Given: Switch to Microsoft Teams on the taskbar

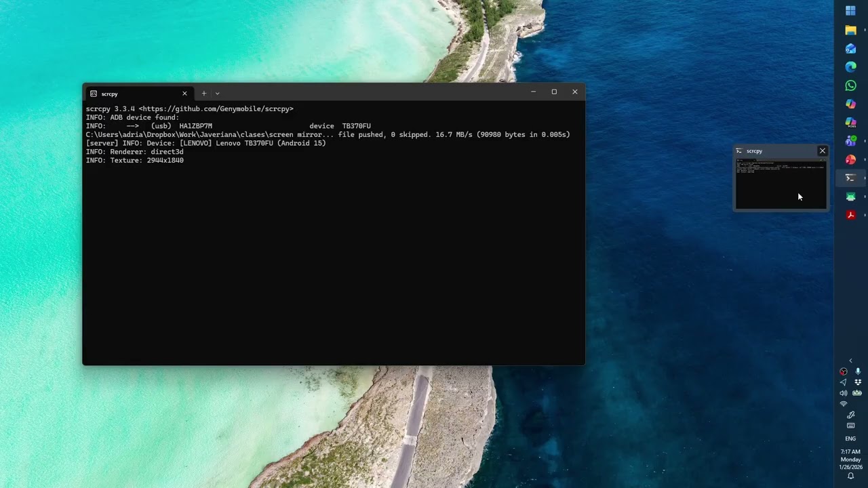Looking at the screenshot, I should 850,141.
